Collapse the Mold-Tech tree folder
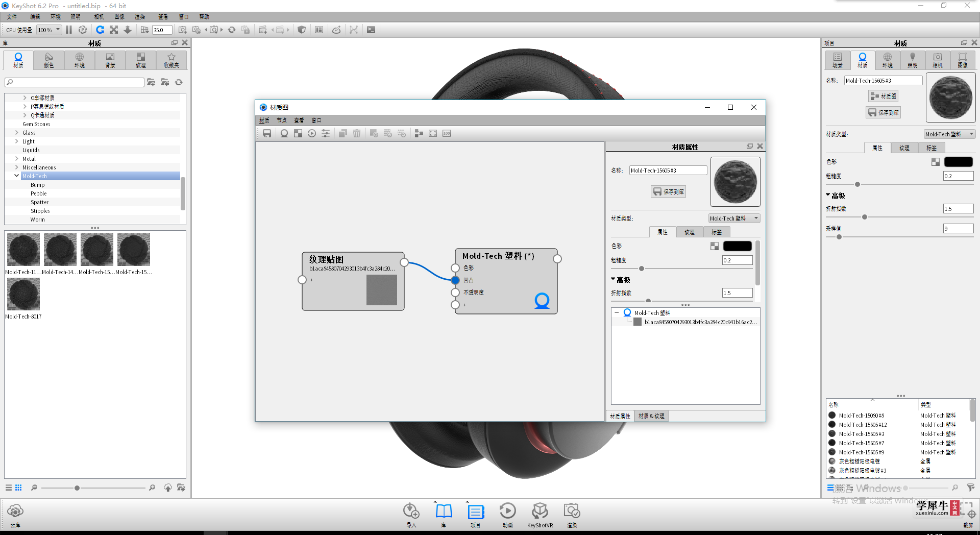Image resolution: width=980 pixels, height=535 pixels. (17, 176)
